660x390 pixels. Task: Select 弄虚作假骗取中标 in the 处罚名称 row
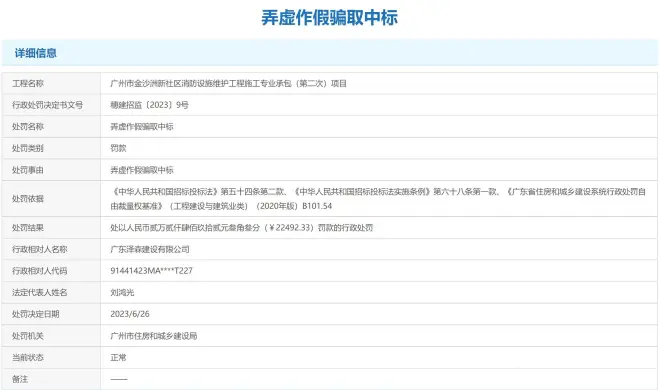click(142, 127)
